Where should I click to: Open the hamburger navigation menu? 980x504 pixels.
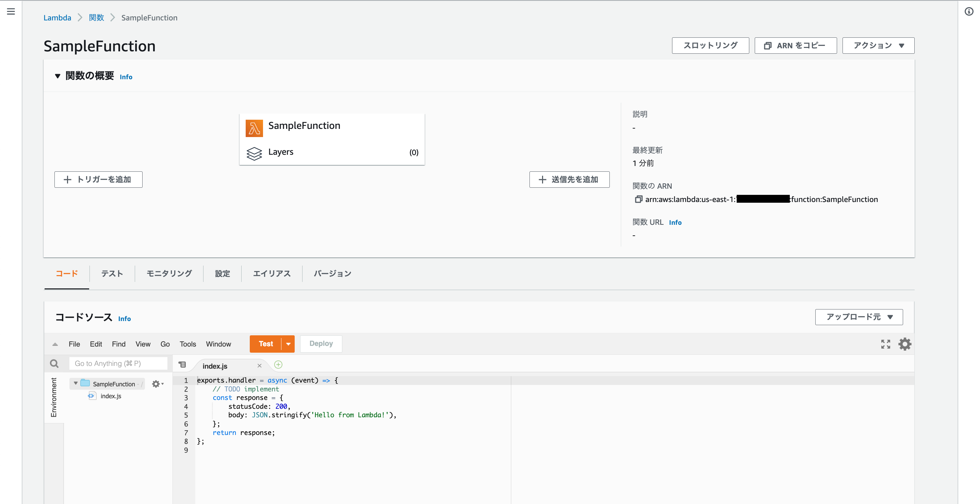(x=11, y=12)
